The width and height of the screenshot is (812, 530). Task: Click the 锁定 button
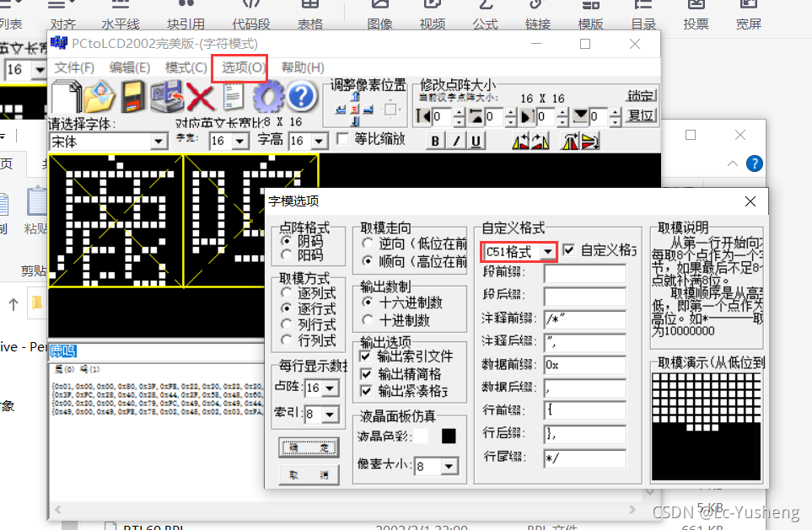coord(641,96)
